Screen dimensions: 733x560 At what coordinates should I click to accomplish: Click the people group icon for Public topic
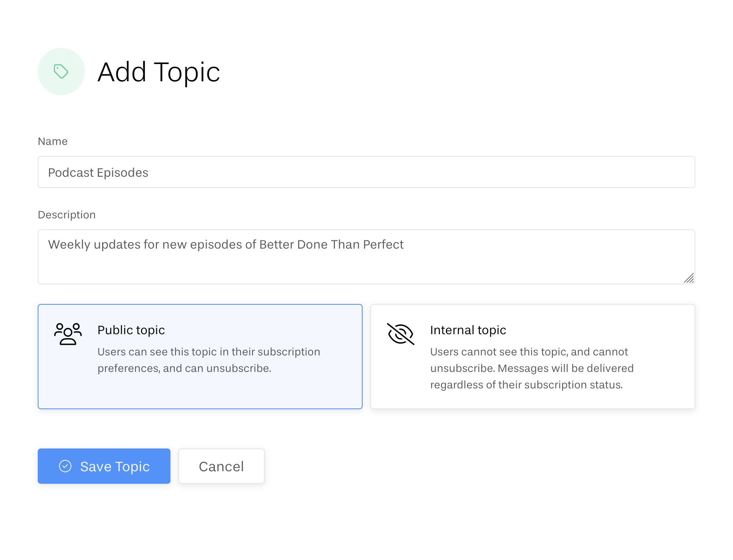68,334
